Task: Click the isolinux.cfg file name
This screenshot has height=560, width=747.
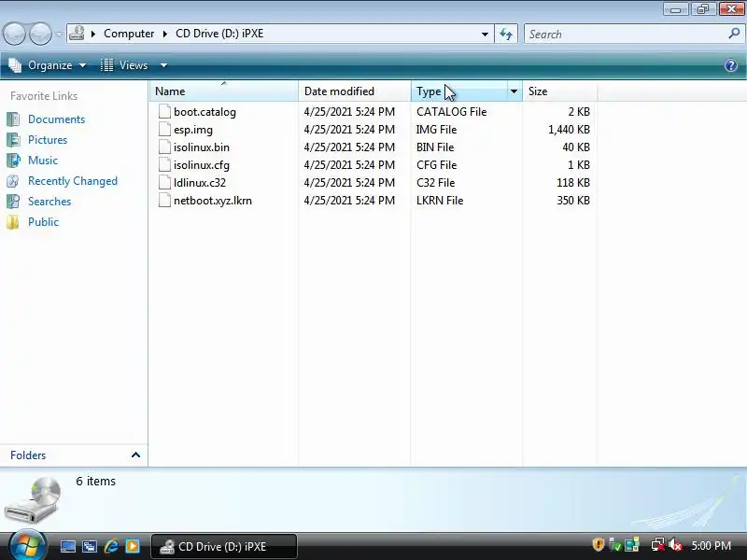Action: (x=202, y=165)
